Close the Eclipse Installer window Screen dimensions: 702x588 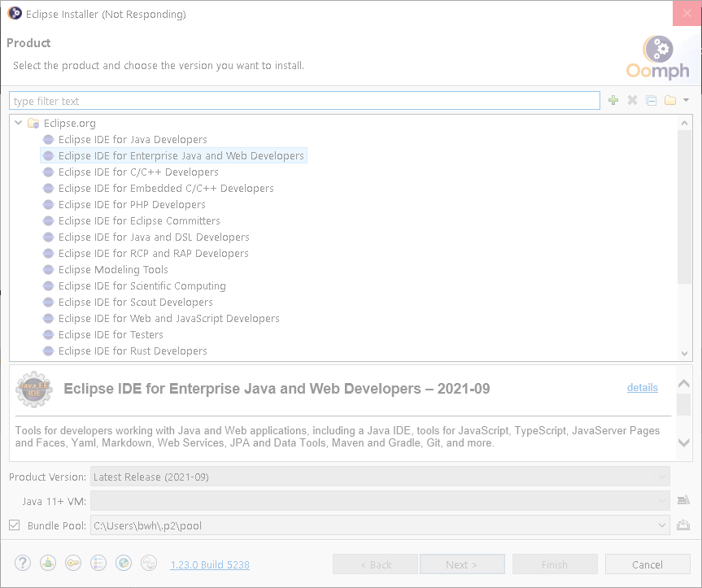(687, 14)
